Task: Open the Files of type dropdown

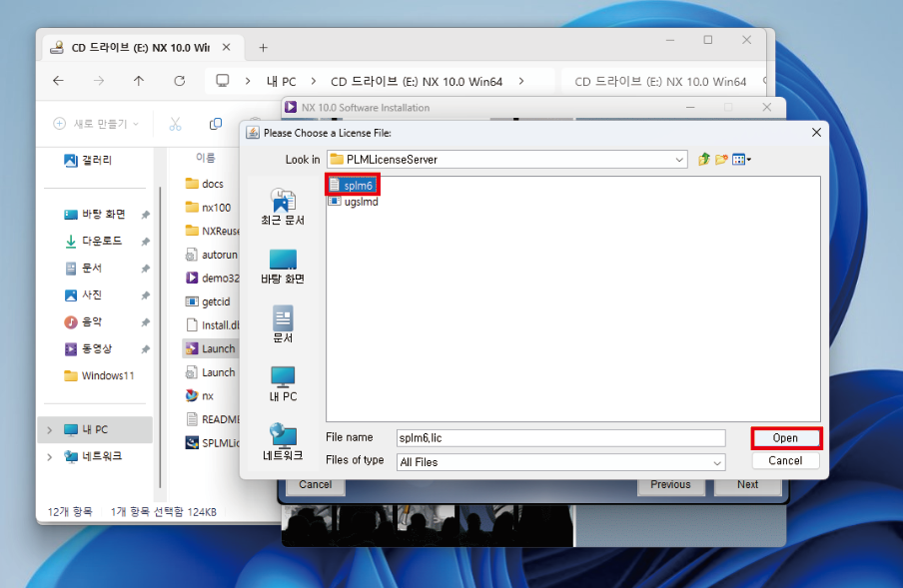Action: [x=717, y=462]
